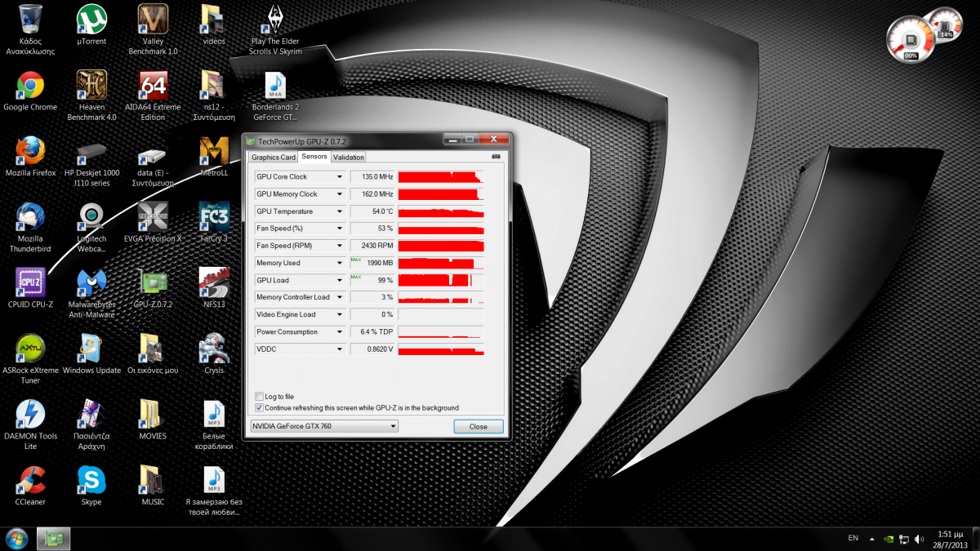Open the Skype desktop shortcut
Screen dimensions: 980x551
point(91,487)
